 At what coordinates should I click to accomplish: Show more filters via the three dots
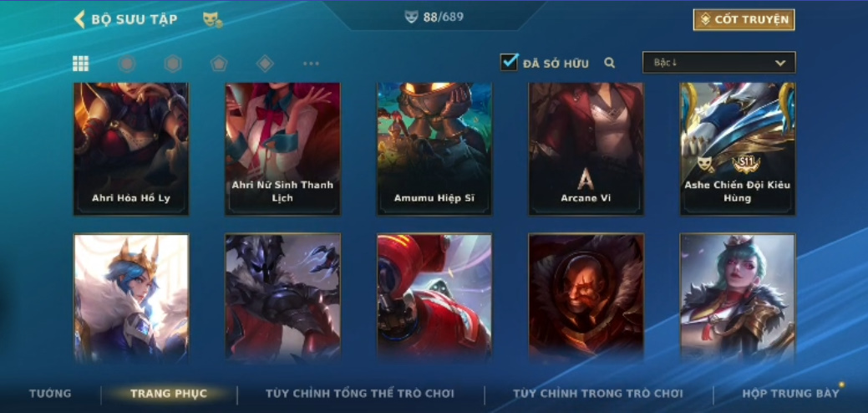[311, 64]
